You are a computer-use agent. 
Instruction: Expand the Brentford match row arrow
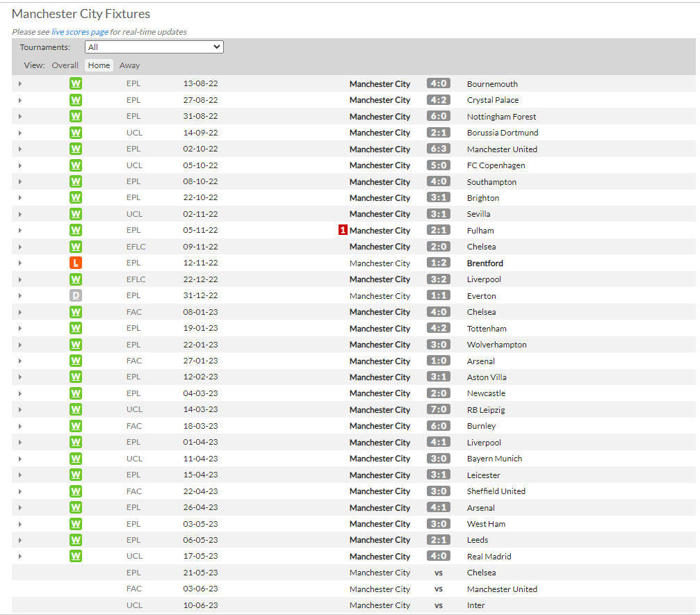tap(20, 263)
